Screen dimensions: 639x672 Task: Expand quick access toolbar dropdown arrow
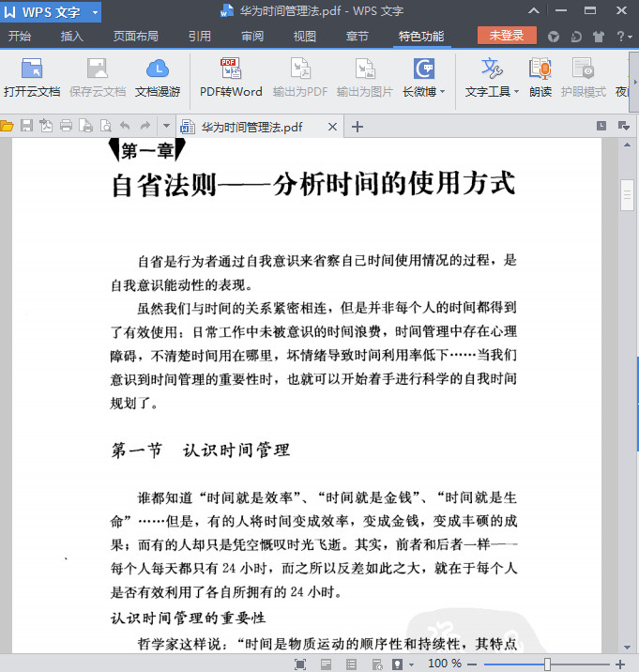[x=166, y=126]
